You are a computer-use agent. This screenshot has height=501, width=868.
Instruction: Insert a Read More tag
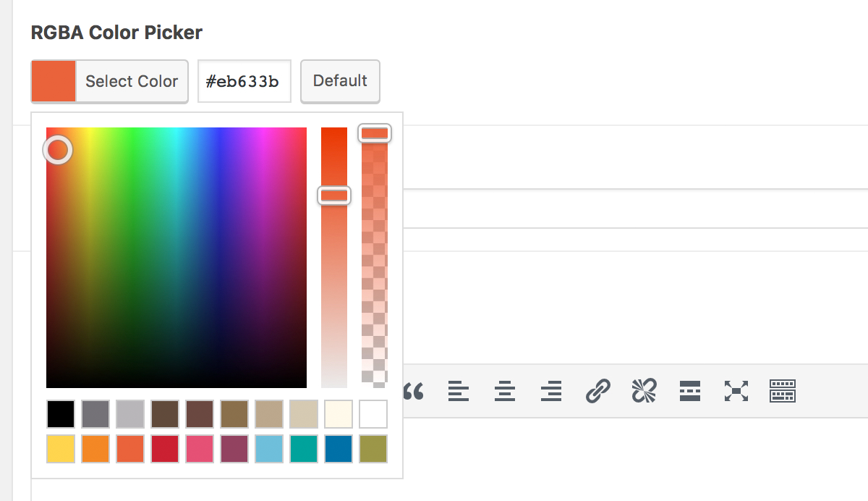pyautogui.click(x=690, y=392)
